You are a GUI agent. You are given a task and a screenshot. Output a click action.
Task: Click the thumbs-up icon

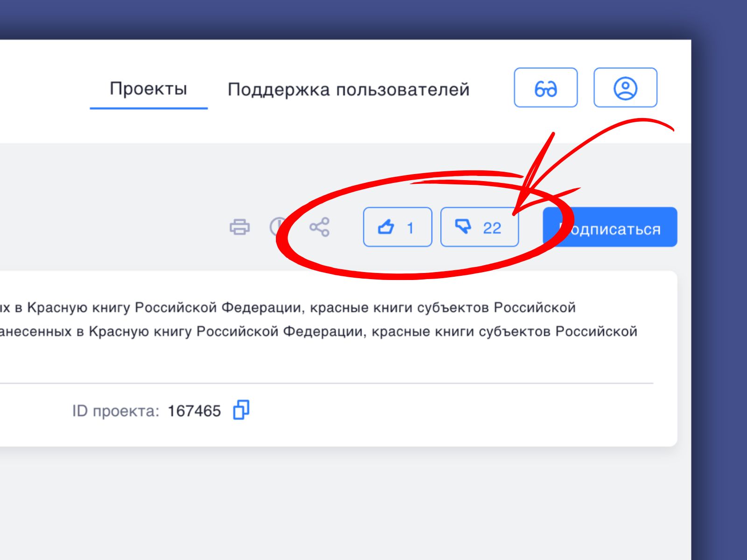click(386, 227)
